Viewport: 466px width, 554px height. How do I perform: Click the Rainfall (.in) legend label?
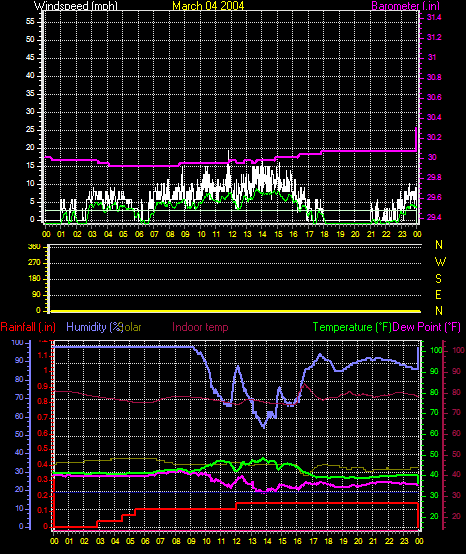28,327
